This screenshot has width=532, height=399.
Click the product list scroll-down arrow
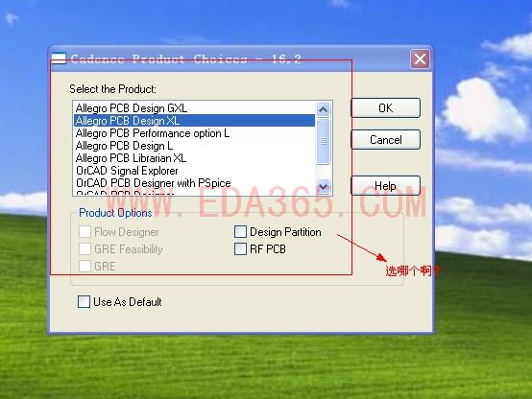click(x=324, y=186)
